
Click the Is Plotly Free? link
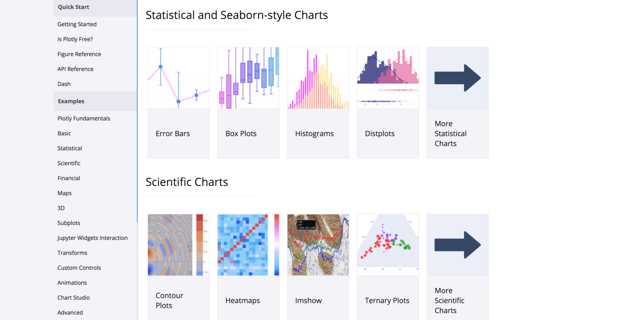click(75, 39)
